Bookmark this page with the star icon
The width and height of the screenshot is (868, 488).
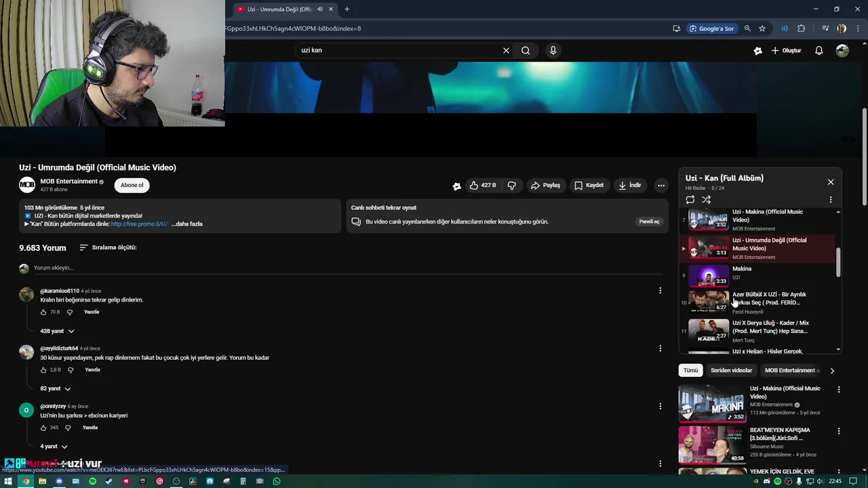click(762, 28)
